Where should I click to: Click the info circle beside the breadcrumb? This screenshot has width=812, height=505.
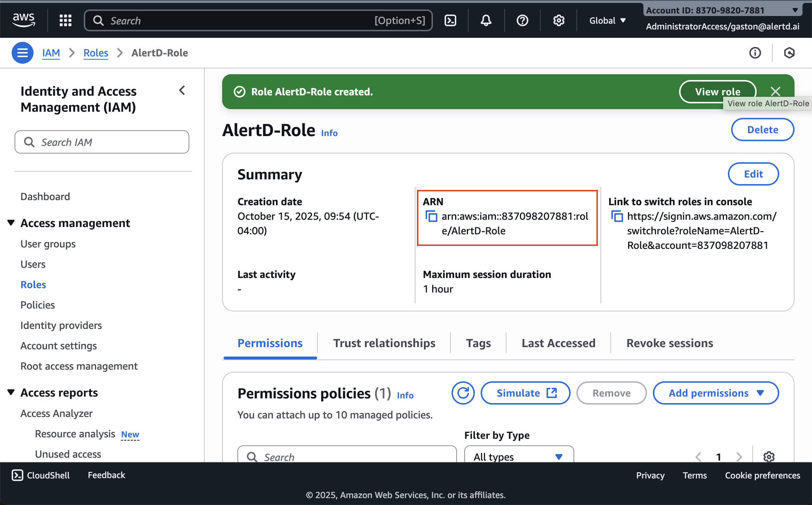(755, 53)
